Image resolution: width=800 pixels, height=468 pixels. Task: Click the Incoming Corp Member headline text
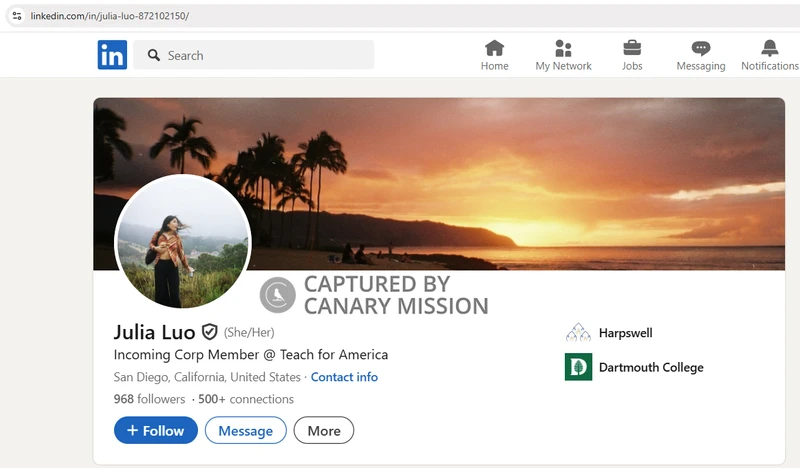(x=251, y=354)
